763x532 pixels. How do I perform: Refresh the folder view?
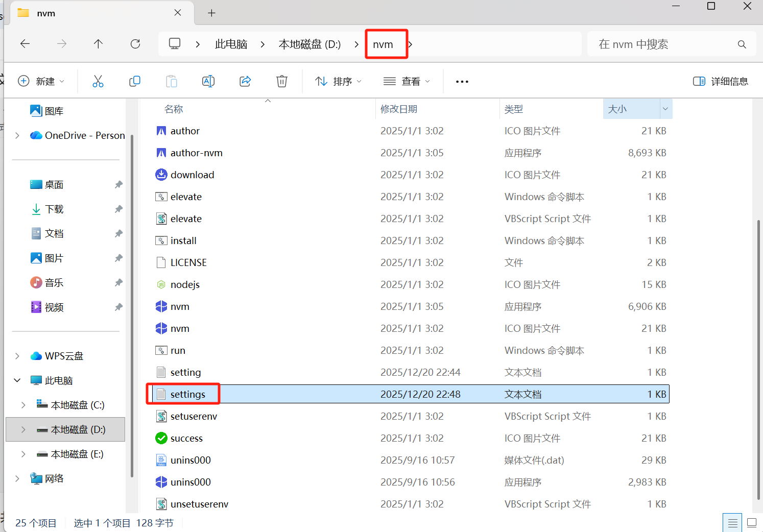click(x=135, y=44)
